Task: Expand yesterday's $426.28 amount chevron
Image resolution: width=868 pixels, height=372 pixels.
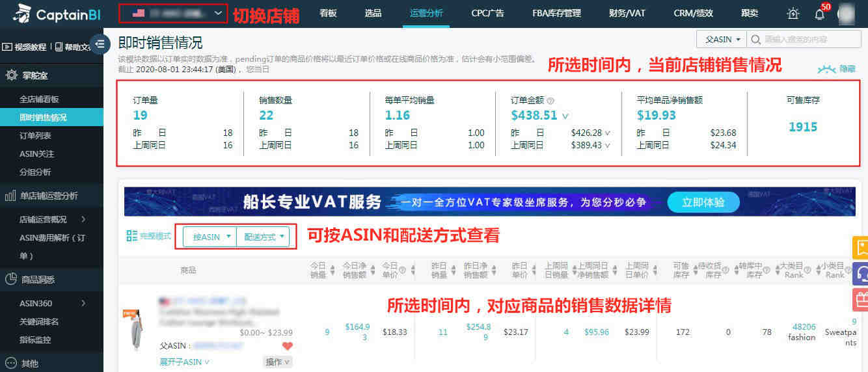Action: click(x=608, y=133)
